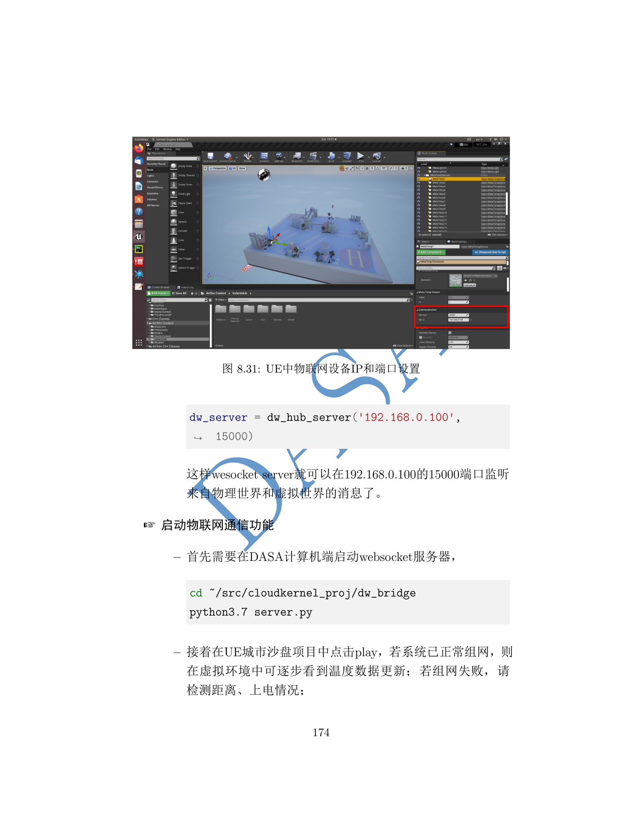Enable the Simulate Physics checkbox
This screenshot has width=644, height=834.
point(450,333)
